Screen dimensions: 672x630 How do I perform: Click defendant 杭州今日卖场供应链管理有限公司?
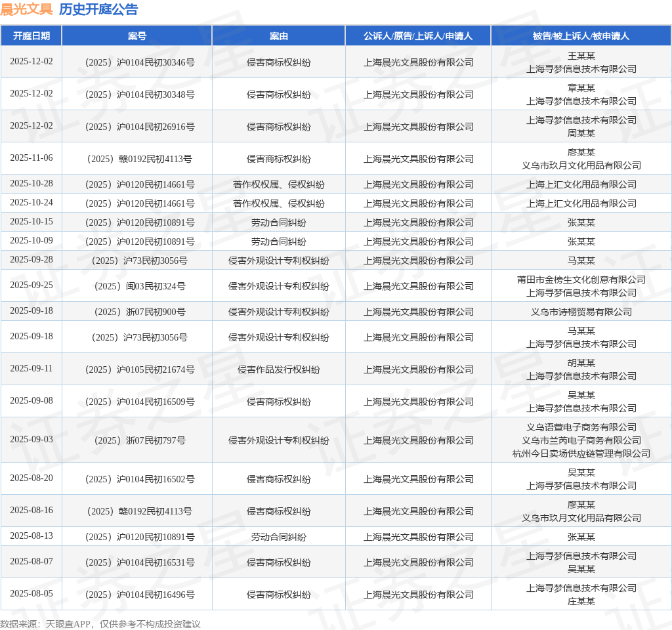pos(581,453)
